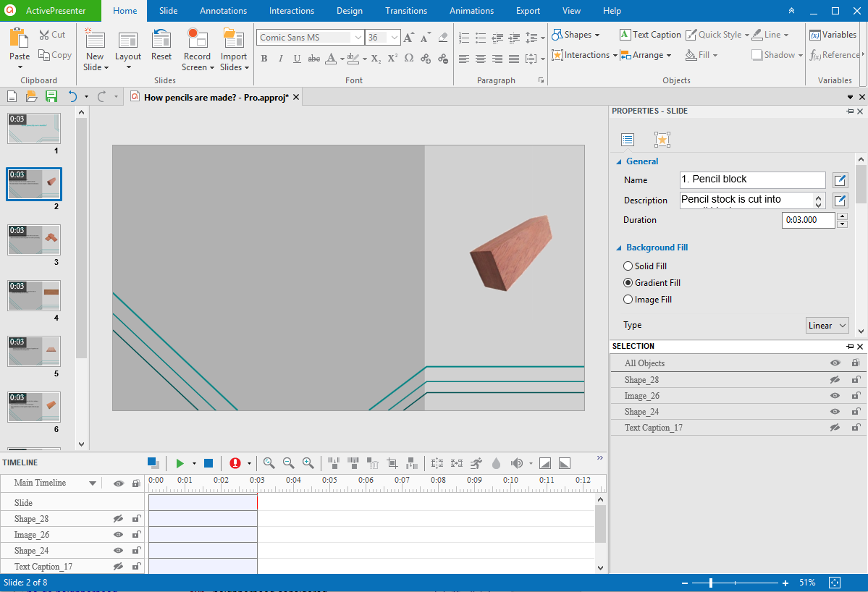Viewport: 868px width, 592px height.
Task: Edit the slide name with the pencil icon
Action: tap(840, 179)
